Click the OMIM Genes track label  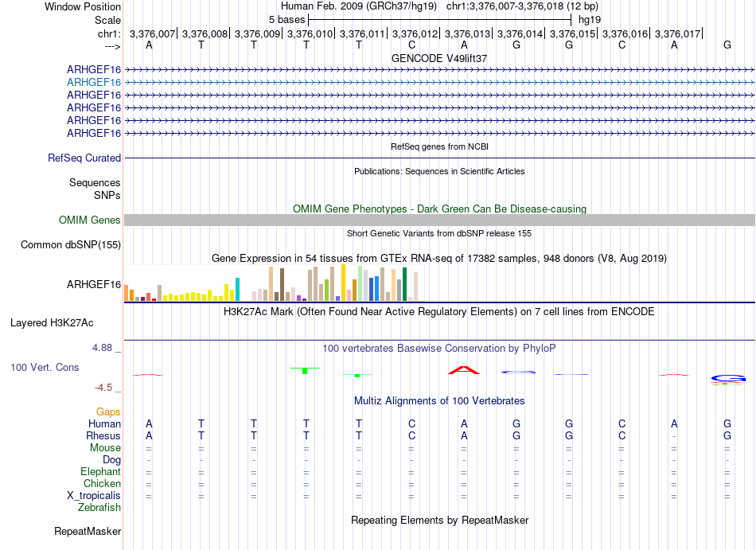tap(90, 220)
